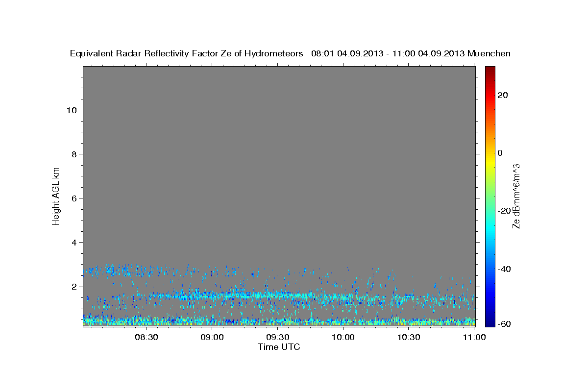The width and height of the screenshot is (588, 392).
Task: Click the colorbar label -20
Action: 505,211
